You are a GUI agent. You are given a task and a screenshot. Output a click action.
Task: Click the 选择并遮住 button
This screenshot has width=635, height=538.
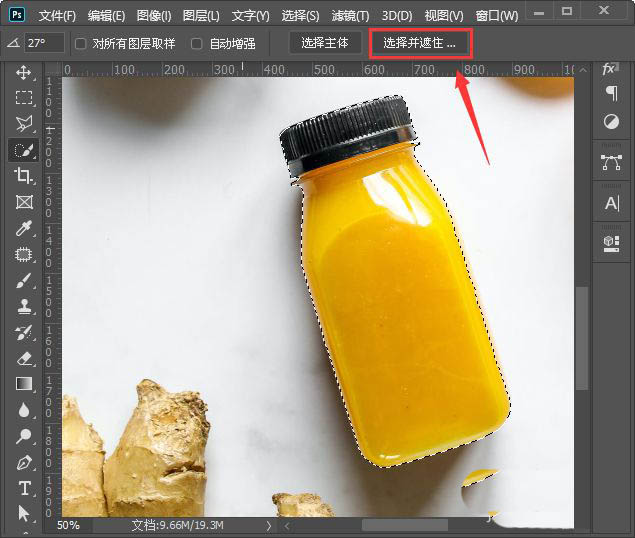tap(420, 43)
